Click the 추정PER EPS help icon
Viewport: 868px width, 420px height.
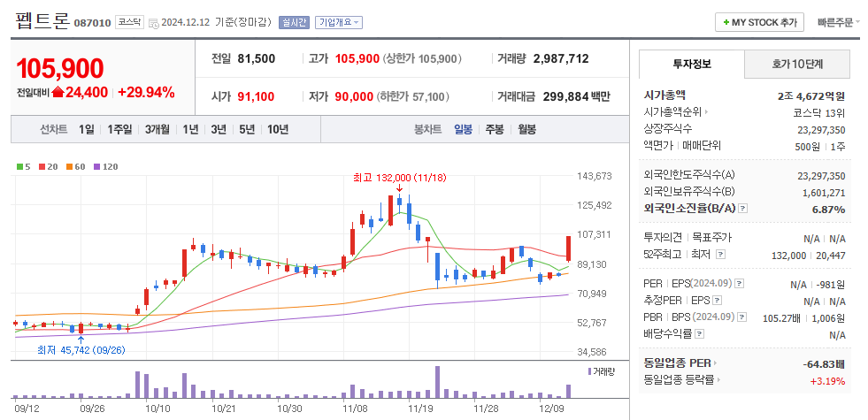718,301
